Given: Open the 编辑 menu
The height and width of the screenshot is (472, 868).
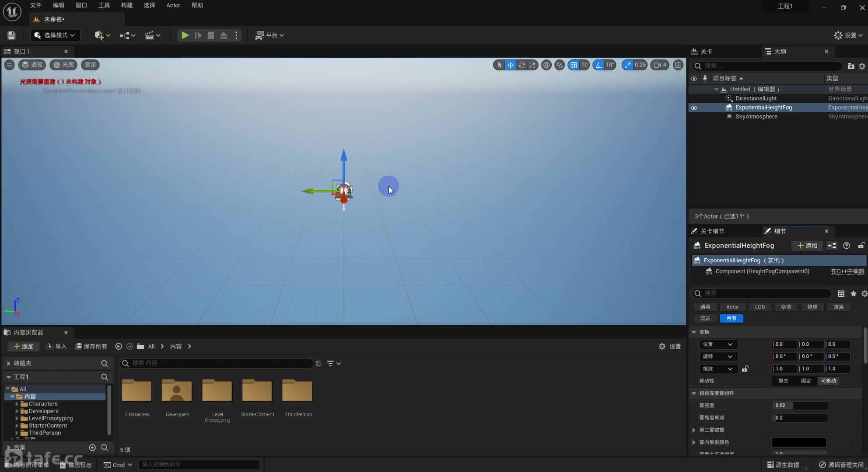Looking at the screenshot, I should coord(59,5).
